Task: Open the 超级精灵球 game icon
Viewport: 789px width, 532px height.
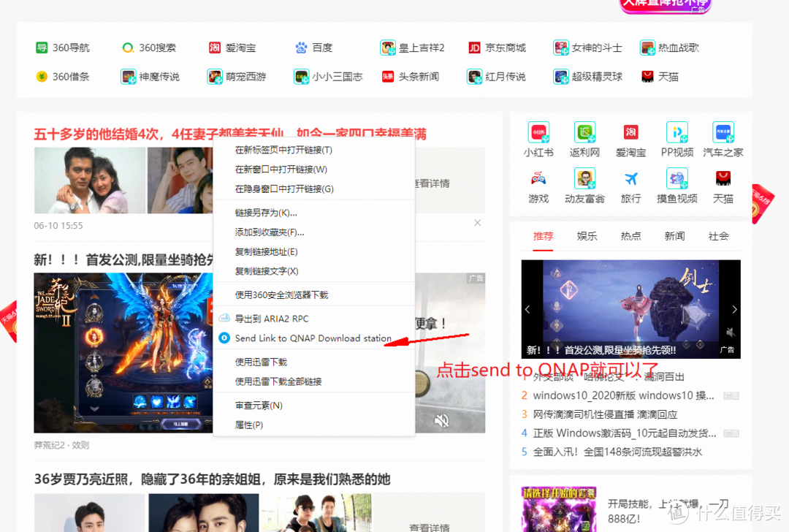Action: (x=560, y=77)
